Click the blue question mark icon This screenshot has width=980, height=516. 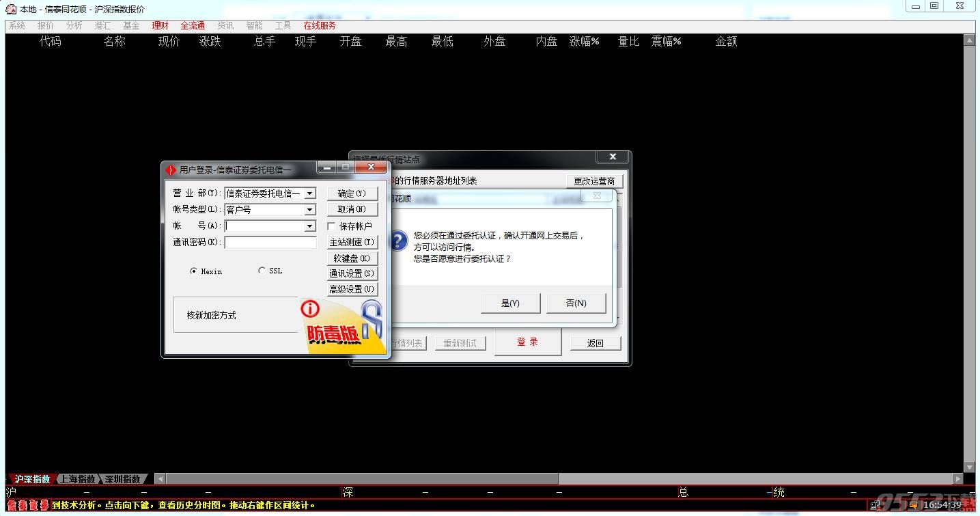pyautogui.click(x=398, y=241)
